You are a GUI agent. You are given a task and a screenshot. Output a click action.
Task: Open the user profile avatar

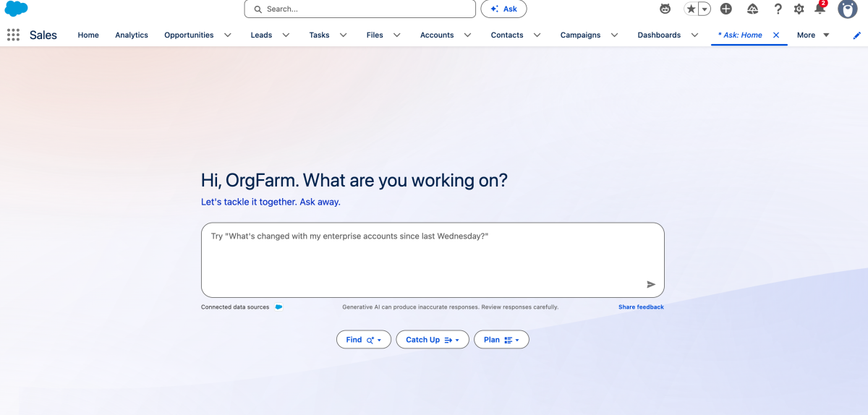tap(848, 9)
